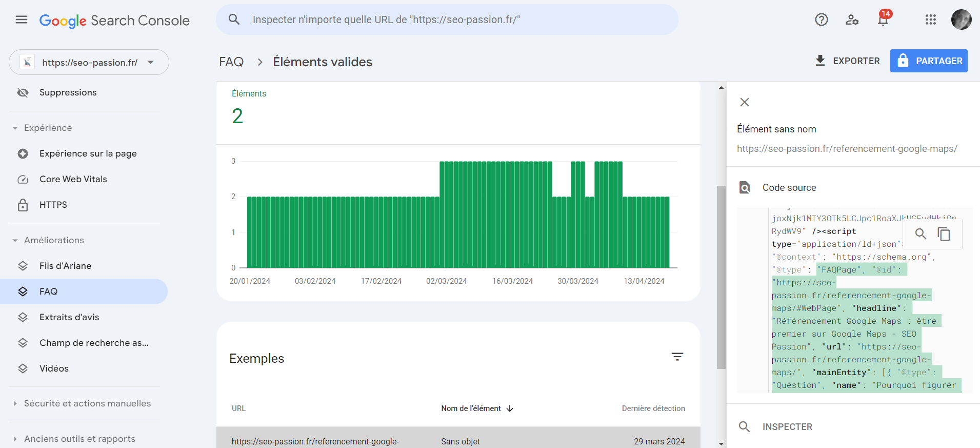The width and height of the screenshot is (980, 448).
Task: Click the PARTAGER share button
Action: coord(929,61)
